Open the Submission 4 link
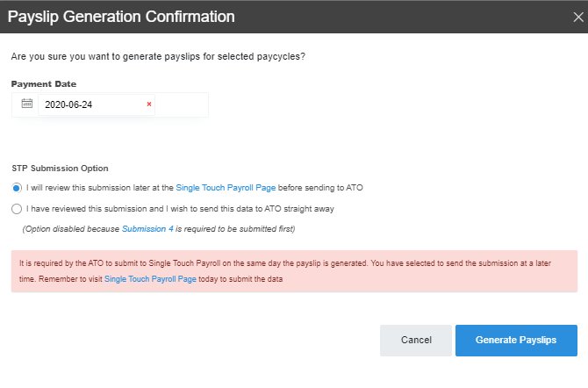 (147, 229)
